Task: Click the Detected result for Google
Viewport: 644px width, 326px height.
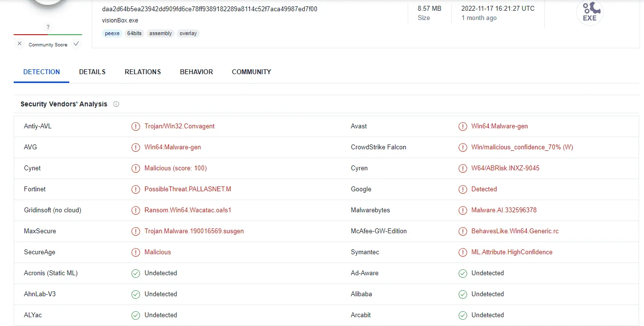Action: [484, 189]
